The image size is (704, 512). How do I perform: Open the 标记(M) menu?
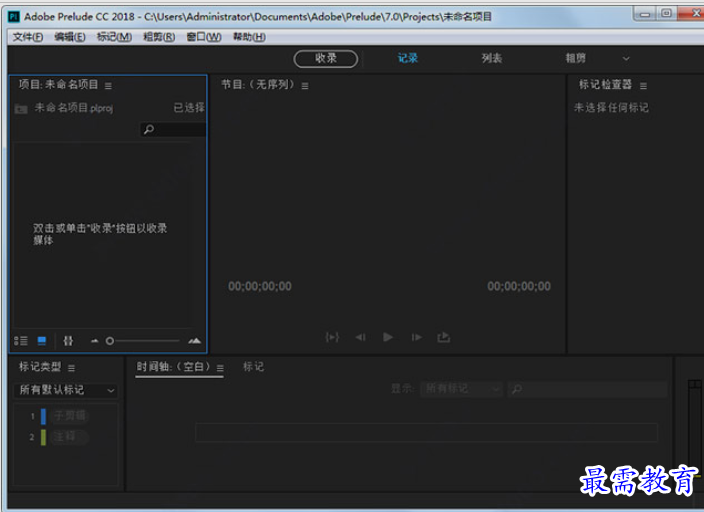[x=114, y=37]
